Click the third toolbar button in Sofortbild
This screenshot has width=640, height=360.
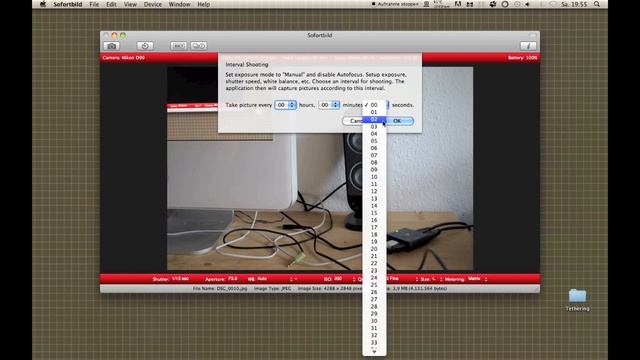(178, 46)
